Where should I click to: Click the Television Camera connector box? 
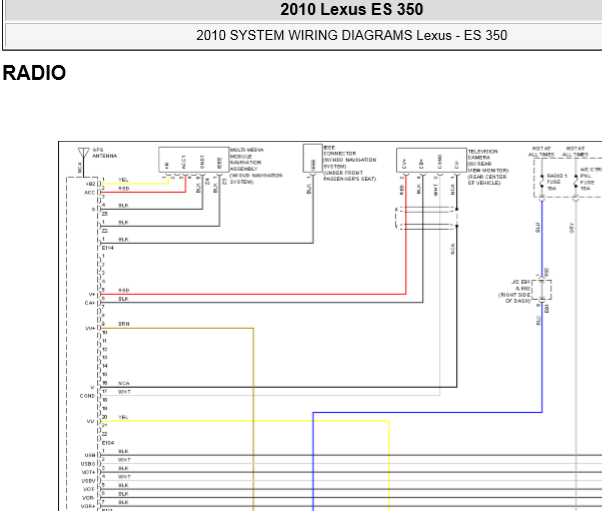click(432, 160)
